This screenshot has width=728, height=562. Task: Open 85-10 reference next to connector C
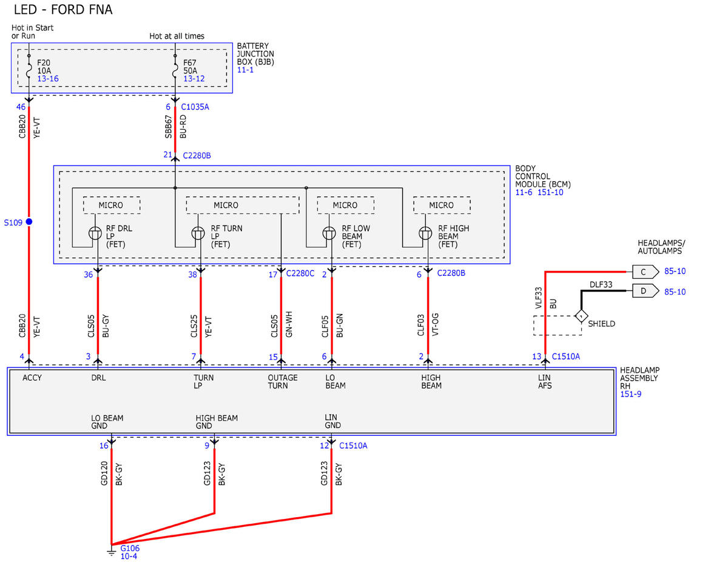click(675, 271)
